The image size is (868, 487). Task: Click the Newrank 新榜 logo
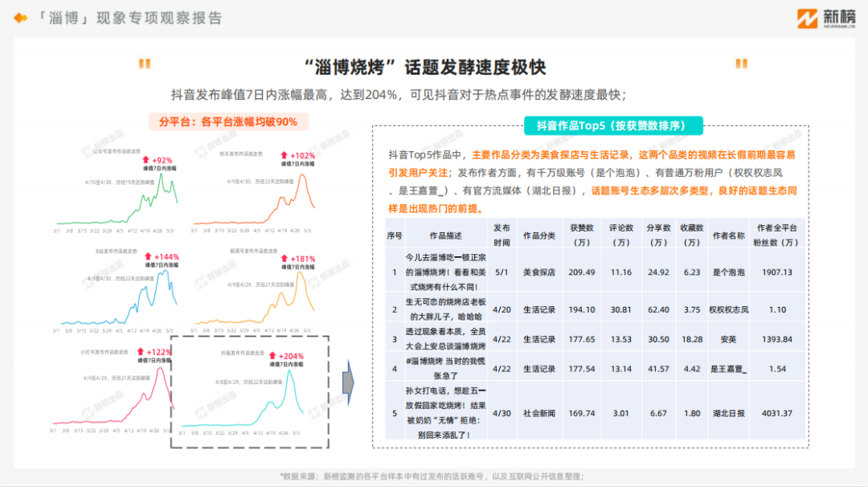(x=826, y=18)
